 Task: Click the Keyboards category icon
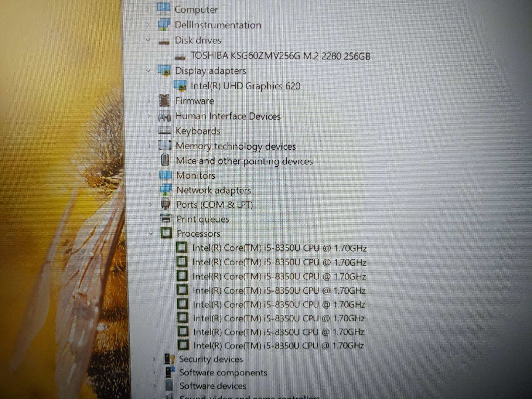[x=165, y=130]
